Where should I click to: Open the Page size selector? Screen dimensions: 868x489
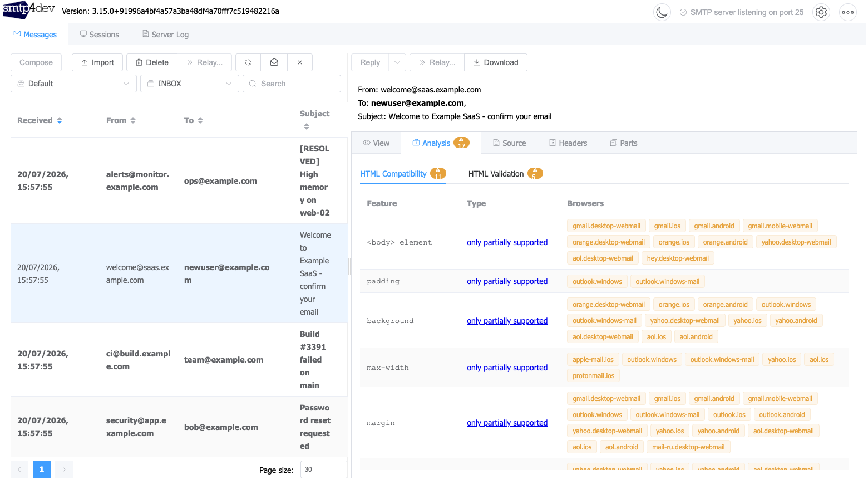pos(324,470)
